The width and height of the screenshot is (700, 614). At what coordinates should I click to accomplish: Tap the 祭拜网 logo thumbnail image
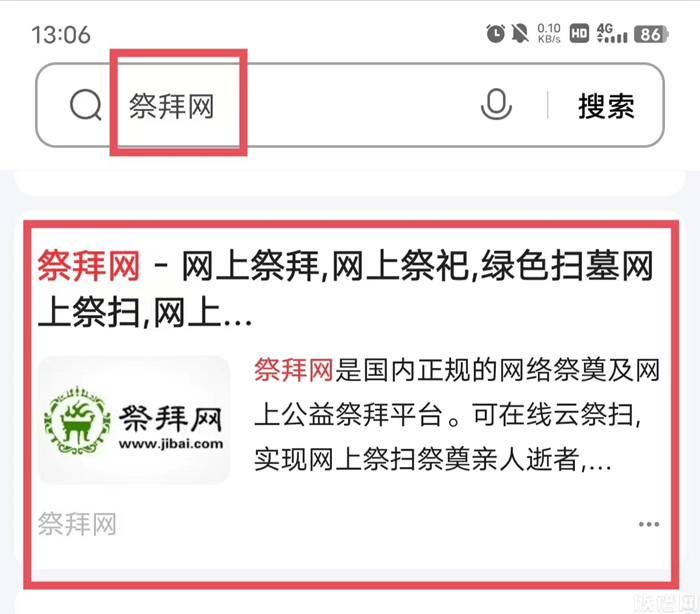[133, 420]
